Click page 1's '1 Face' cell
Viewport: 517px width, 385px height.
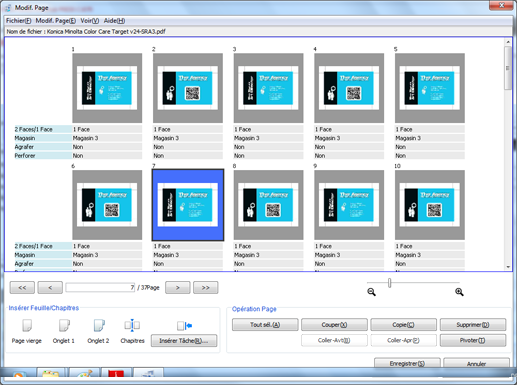(x=107, y=129)
